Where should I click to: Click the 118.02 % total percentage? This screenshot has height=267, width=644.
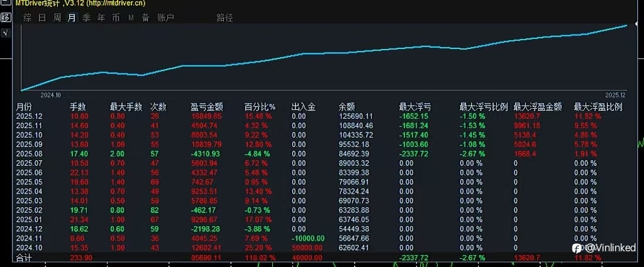pos(260,258)
